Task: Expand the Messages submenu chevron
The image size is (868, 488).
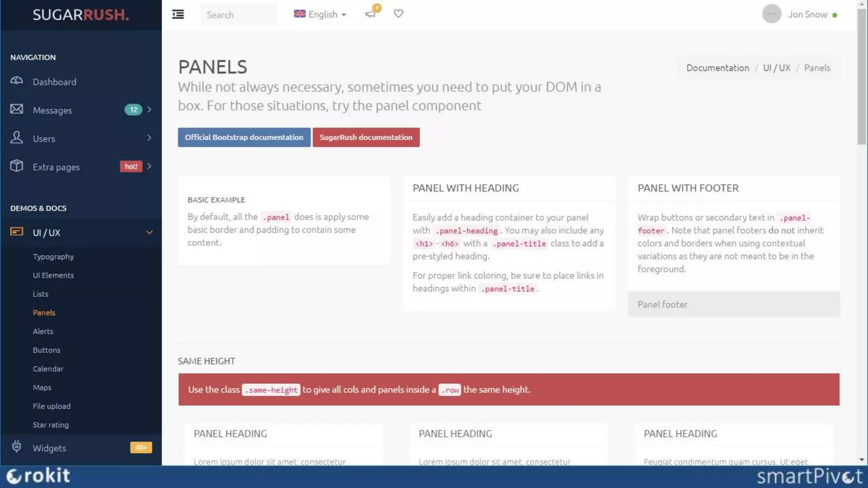Action: point(149,110)
